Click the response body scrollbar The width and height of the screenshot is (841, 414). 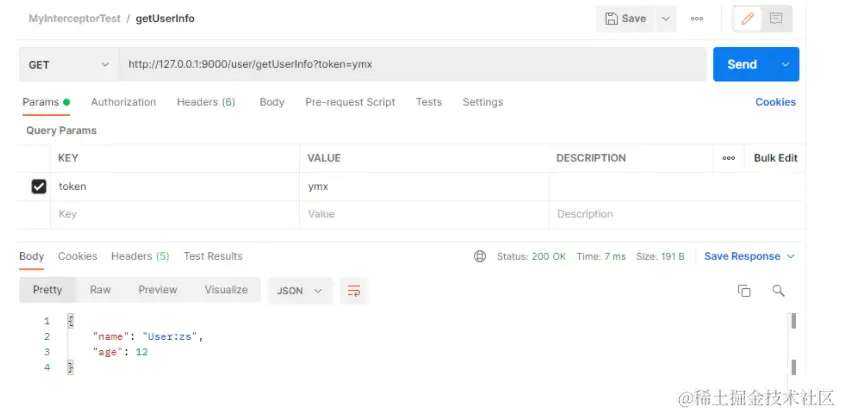click(793, 344)
